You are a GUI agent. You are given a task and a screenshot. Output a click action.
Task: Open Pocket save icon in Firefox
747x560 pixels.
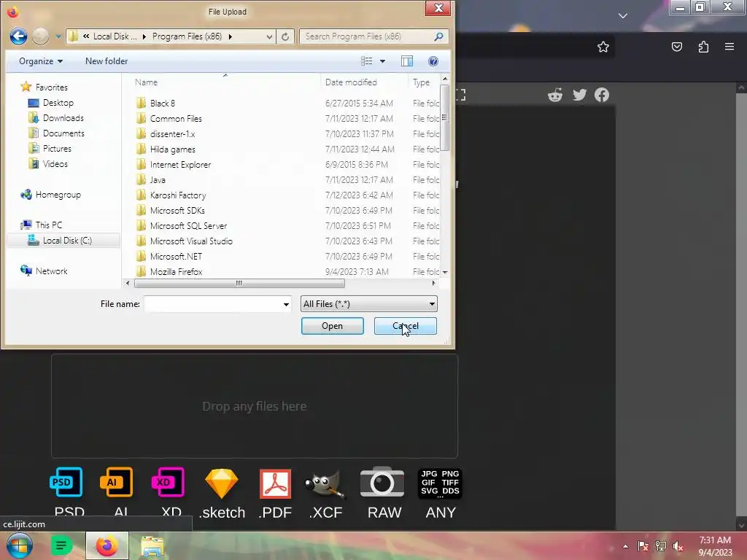click(677, 47)
